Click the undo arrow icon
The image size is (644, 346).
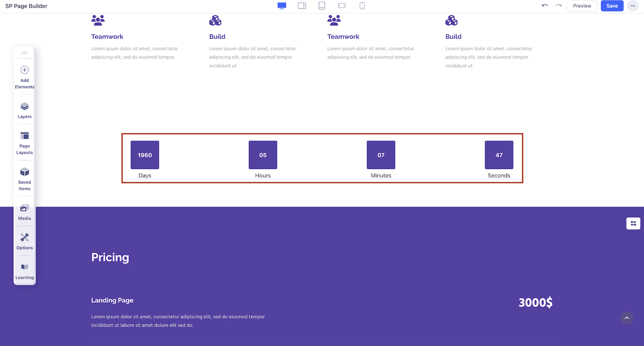545,6
